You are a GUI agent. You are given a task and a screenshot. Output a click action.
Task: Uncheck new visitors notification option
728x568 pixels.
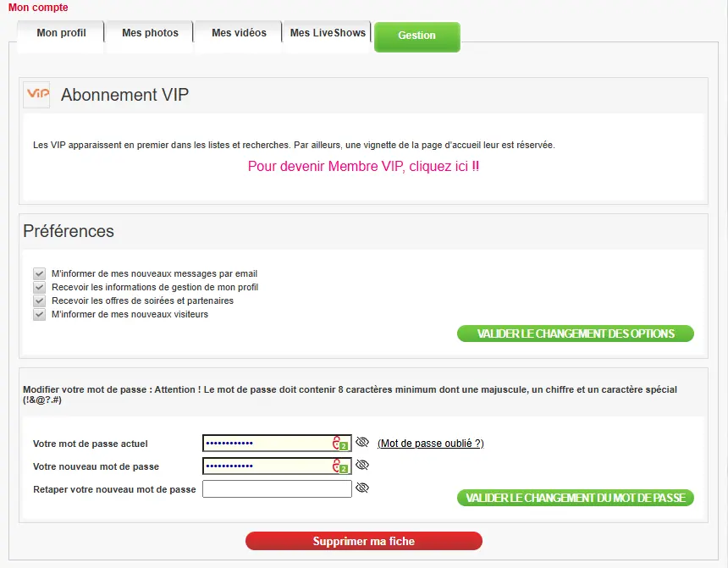39,314
